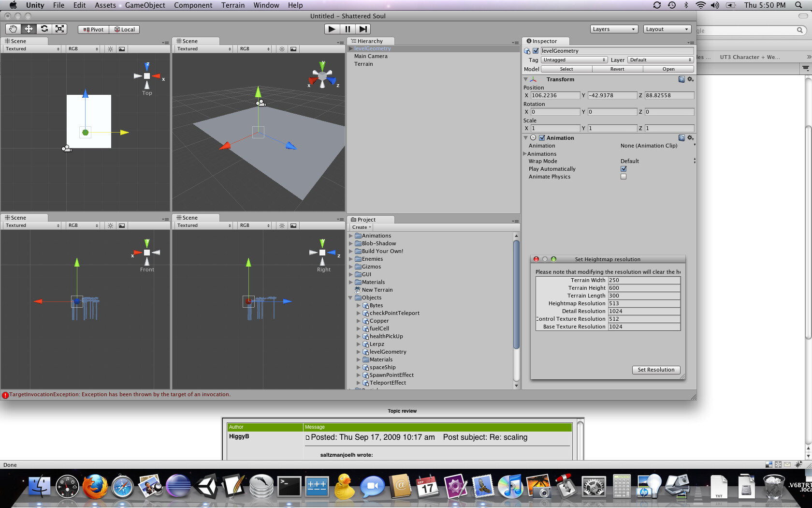Open the Create dropdown in Project panel
This screenshot has height=508, width=812.
362,227
